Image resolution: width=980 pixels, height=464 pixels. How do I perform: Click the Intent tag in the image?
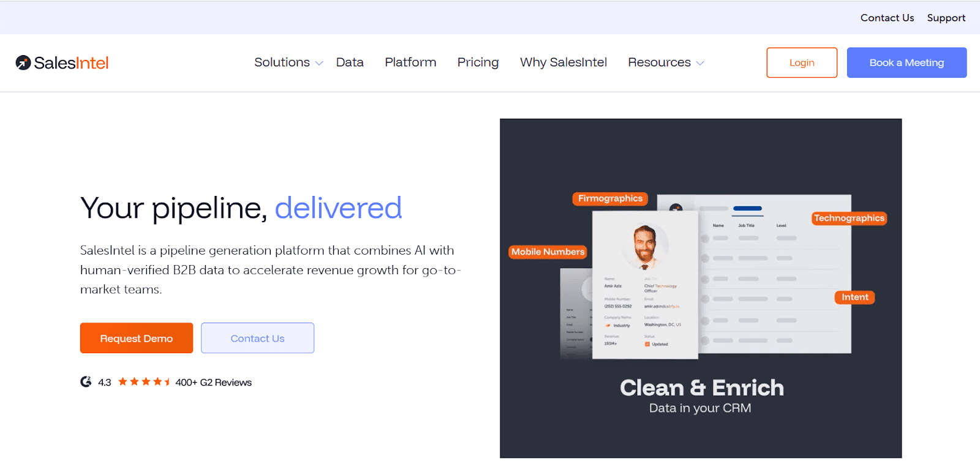(854, 297)
